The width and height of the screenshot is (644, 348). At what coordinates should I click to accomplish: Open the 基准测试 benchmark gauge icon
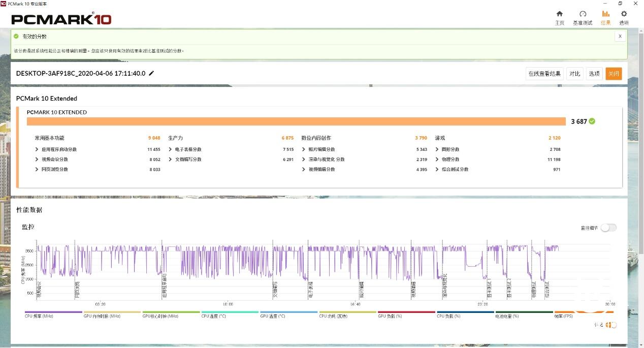(x=583, y=14)
